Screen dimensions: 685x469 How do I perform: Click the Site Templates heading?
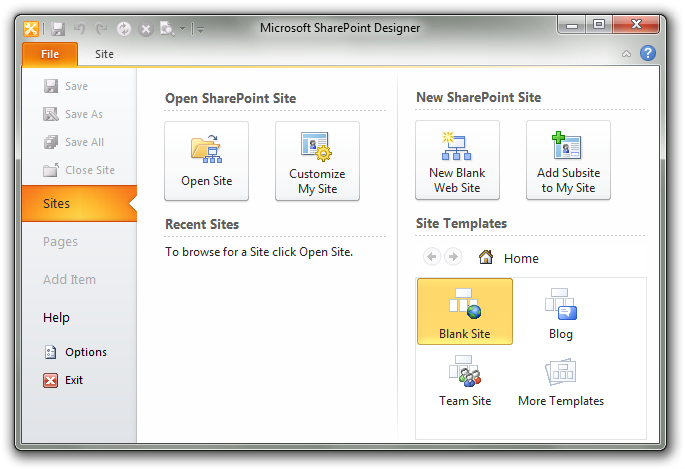tap(461, 224)
